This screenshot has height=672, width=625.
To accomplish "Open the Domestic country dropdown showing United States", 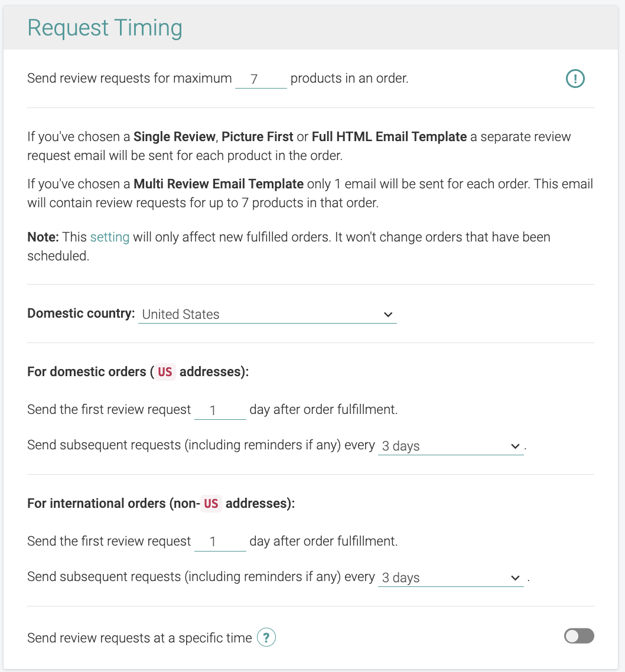I will (x=267, y=315).
